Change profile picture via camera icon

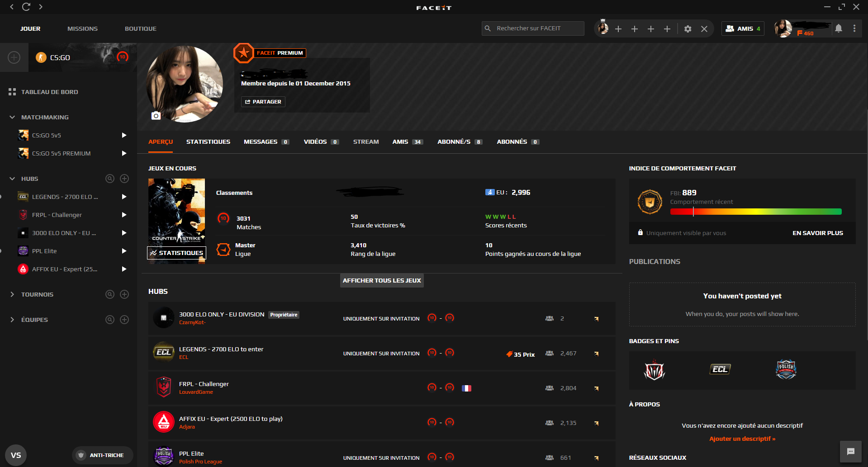pos(156,116)
